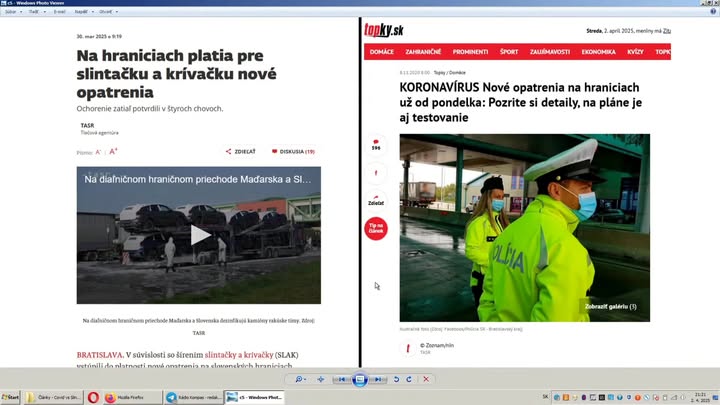Screen dimensions: 720x405
Task: Open the zoom magnifier control
Action: point(300,380)
